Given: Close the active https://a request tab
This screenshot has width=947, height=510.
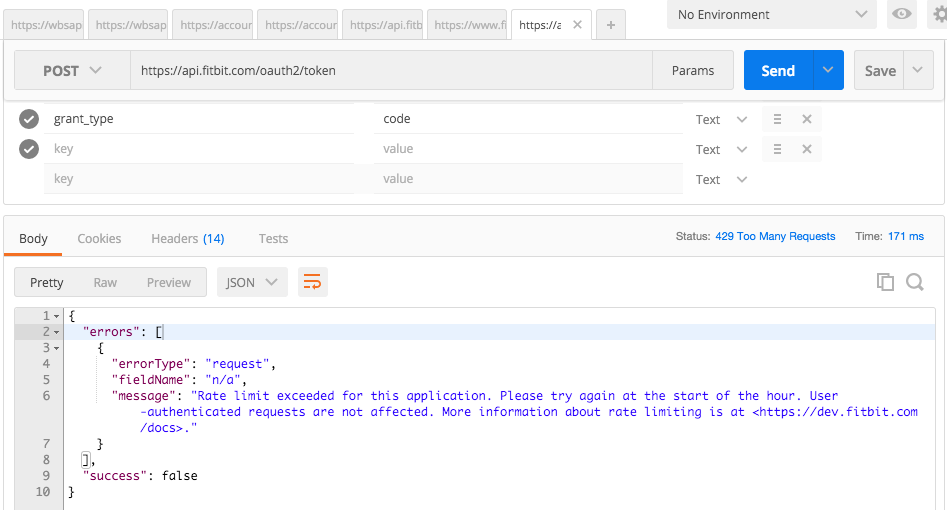Looking at the screenshot, I should click(x=577, y=25).
